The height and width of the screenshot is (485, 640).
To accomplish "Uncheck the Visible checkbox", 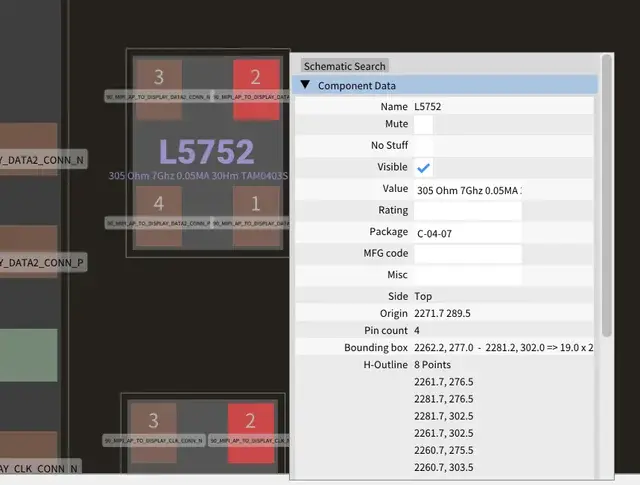I will coord(424,168).
